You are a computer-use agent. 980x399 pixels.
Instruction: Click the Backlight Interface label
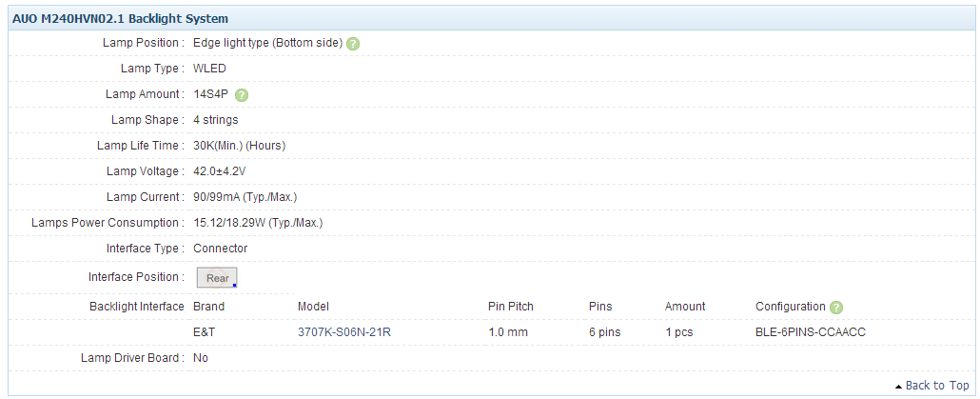point(137,307)
